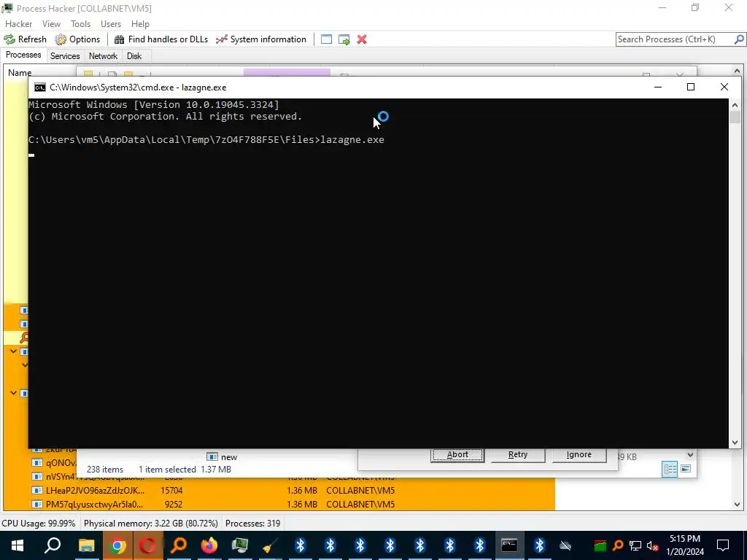Click Process Hacker list scroll-up arrow
Image resolution: width=747 pixels, height=560 pixels.
[x=737, y=71]
